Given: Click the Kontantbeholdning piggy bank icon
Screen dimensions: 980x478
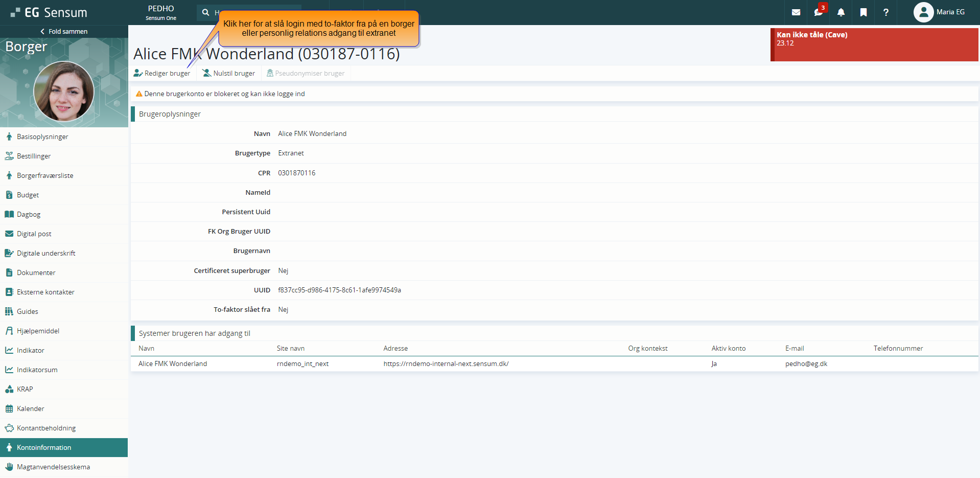Looking at the screenshot, I should 9,428.
